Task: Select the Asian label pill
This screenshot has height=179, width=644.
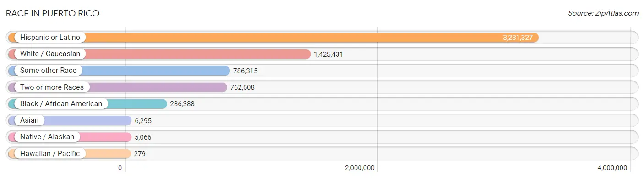Action: pyautogui.click(x=29, y=120)
